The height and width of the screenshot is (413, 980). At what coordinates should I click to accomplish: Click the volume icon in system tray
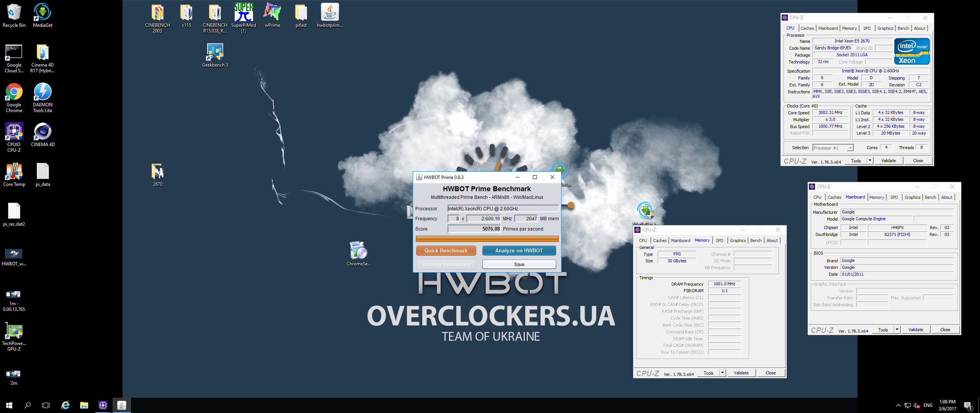[916, 405]
